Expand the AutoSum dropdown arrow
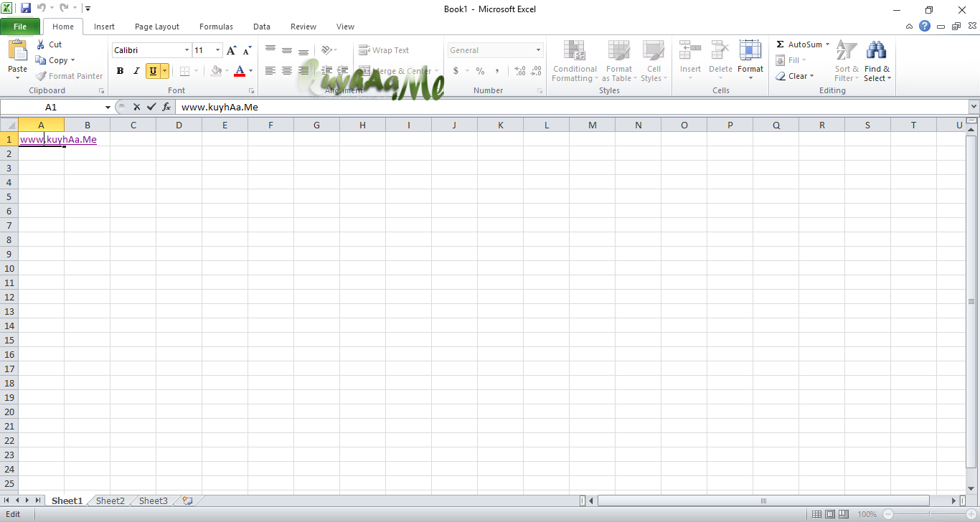 tap(827, 44)
